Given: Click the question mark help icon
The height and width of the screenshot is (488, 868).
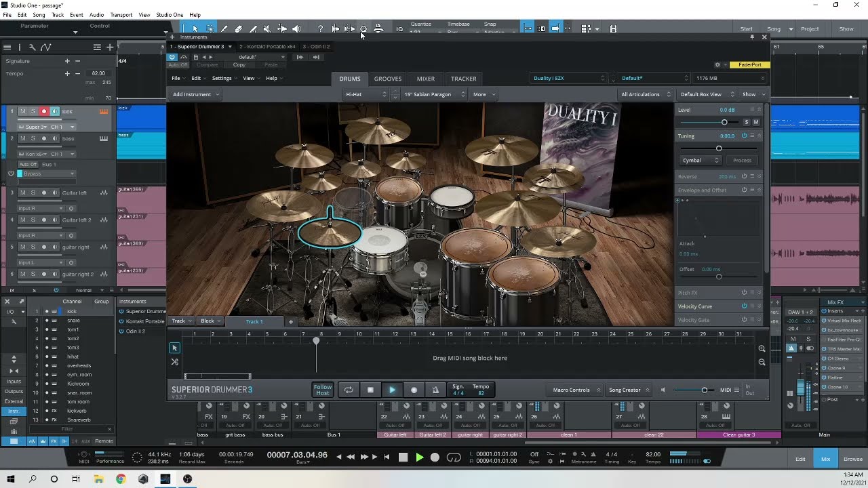Looking at the screenshot, I should point(320,28).
